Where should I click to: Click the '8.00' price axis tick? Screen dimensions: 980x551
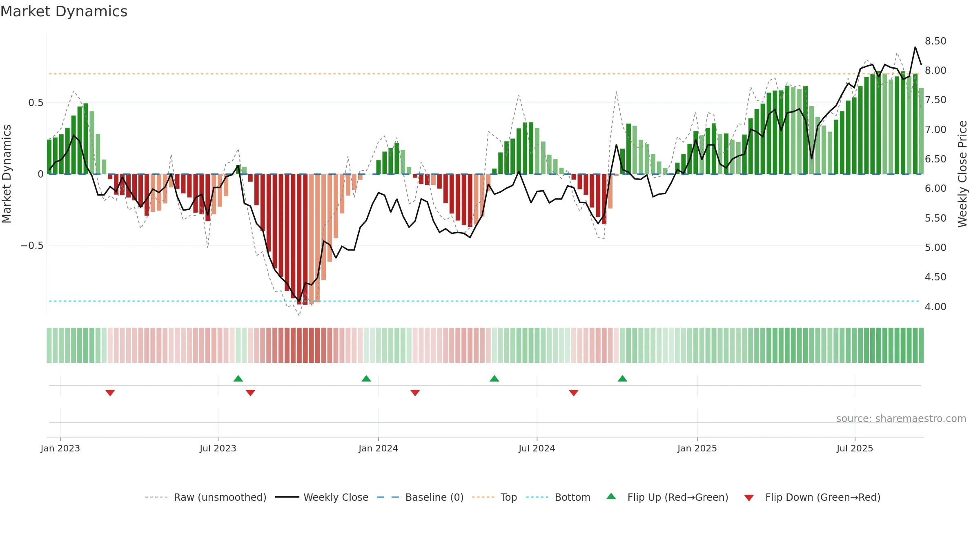click(935, 71)
